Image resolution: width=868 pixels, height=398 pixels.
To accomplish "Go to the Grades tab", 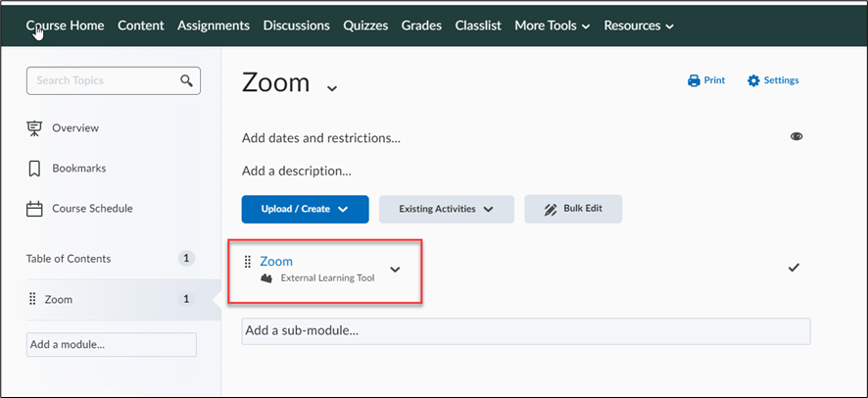I will [x=421, y=25].
